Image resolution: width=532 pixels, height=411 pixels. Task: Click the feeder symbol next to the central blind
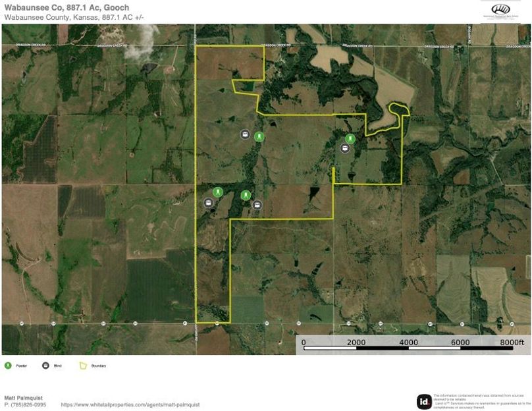(x=246, y=195)
